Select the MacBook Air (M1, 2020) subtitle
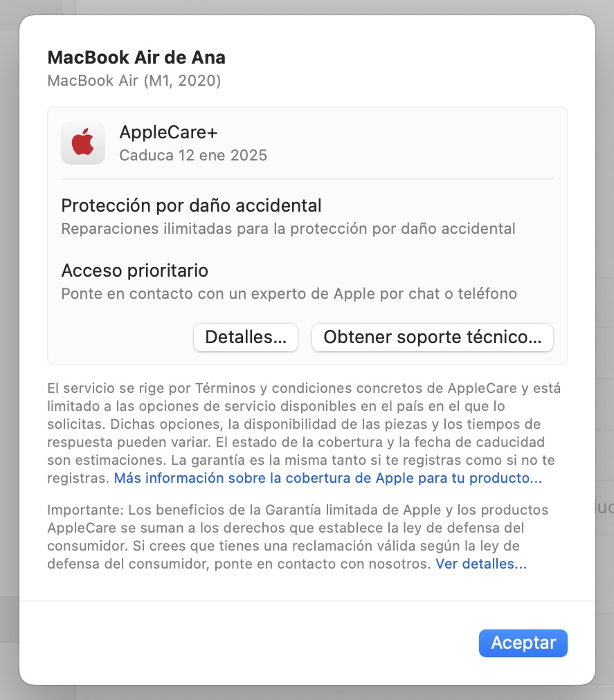 tap(134, 81)
